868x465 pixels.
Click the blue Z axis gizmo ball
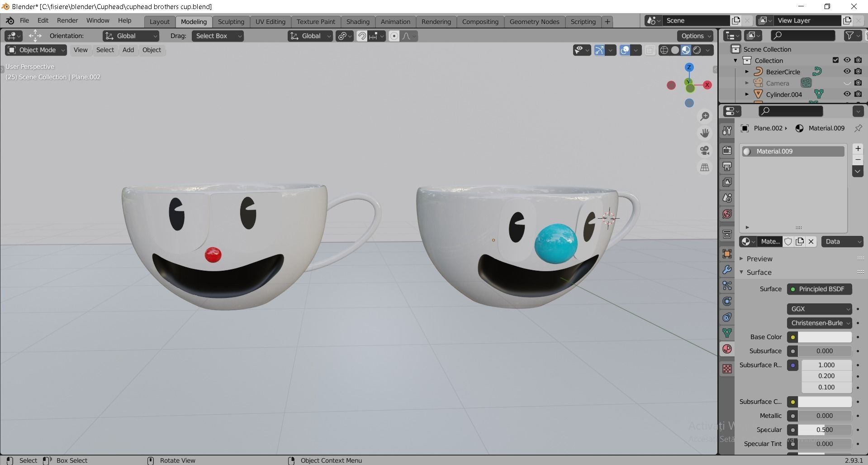tap(689, 67)
